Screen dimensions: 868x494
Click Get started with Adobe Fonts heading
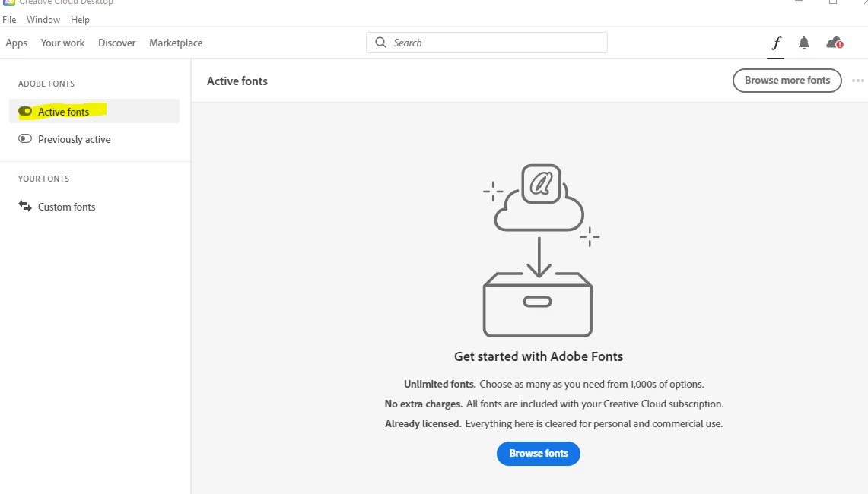coord(538,356)
